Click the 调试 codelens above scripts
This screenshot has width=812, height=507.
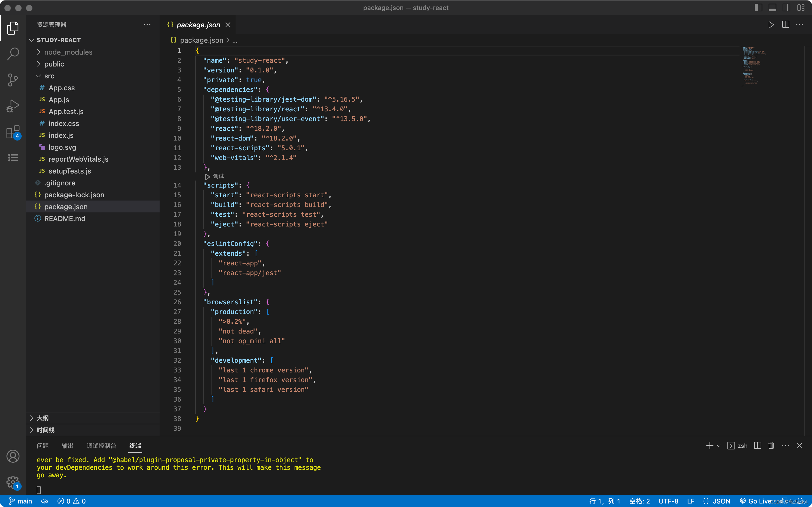(x=218, y=176)
